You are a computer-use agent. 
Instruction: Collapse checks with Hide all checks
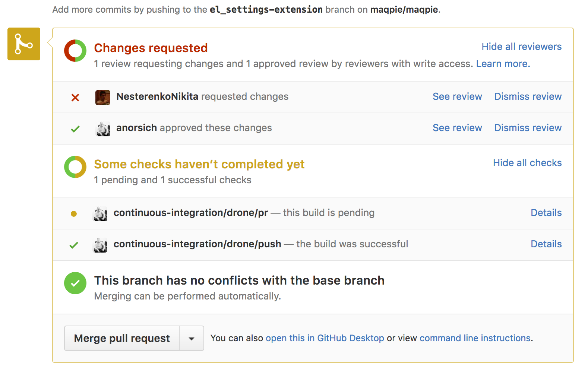tap(527, 163)
